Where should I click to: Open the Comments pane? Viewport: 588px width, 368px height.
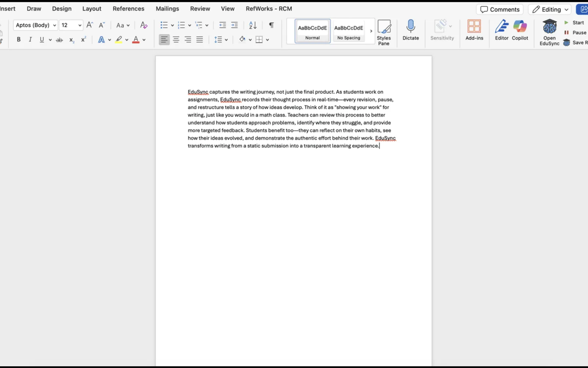pyautogui.click(x=500, y=10)
